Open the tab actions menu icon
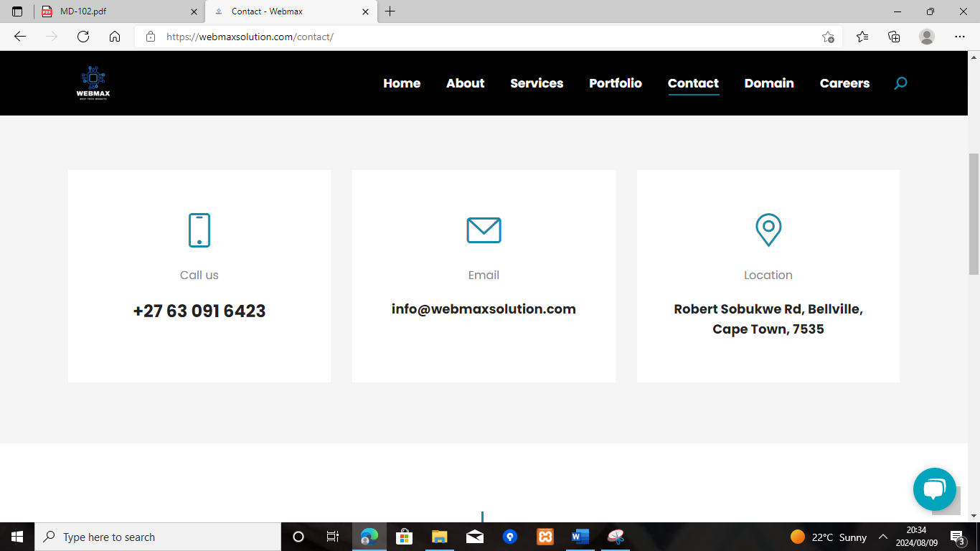The width and height of the screenshot is (980, 551). (x=17, y=11)
